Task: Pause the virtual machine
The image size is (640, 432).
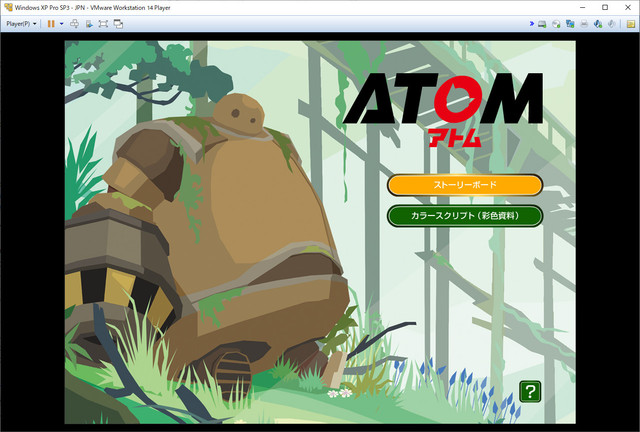Action: 51,24
